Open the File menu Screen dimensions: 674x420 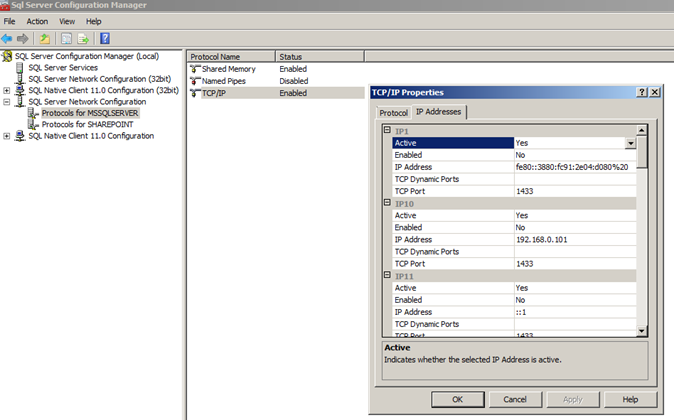9,21
